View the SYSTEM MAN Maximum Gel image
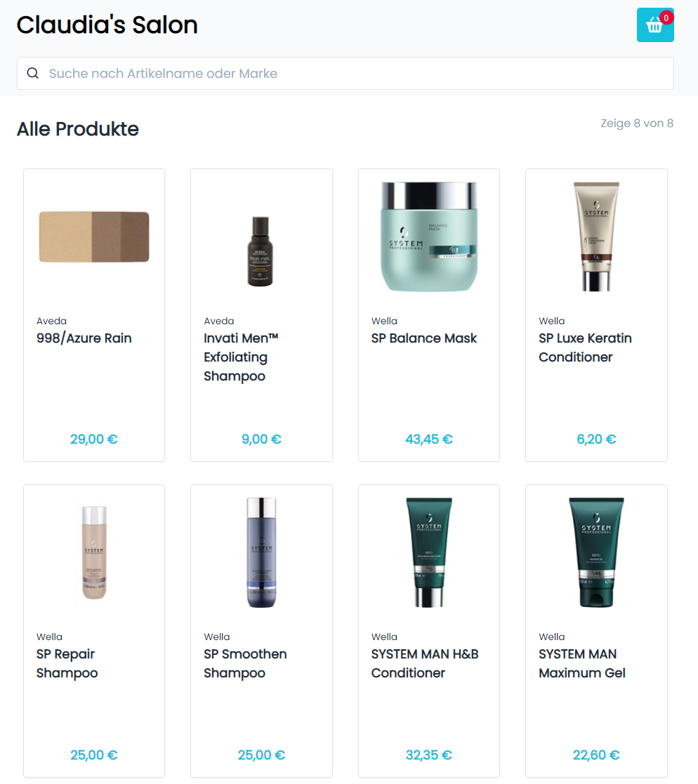 click(596, 552)
